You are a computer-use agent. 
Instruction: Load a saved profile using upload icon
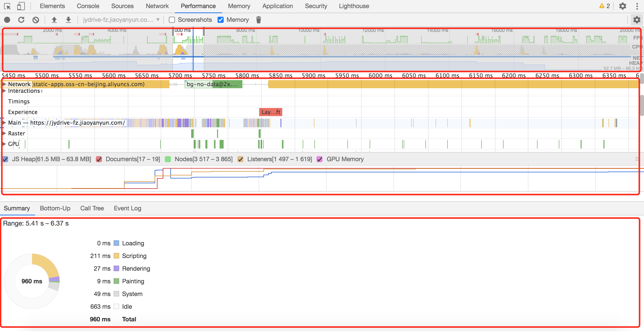click(54, 20)
